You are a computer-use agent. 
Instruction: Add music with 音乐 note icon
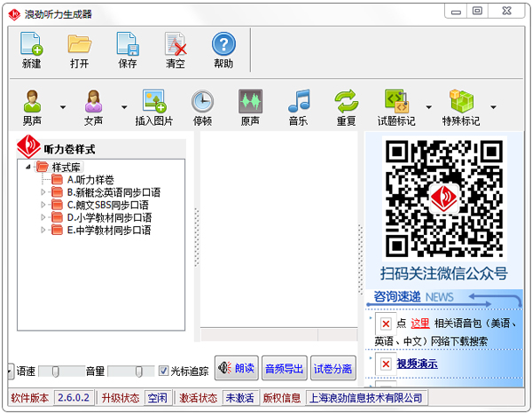point(299,101)
